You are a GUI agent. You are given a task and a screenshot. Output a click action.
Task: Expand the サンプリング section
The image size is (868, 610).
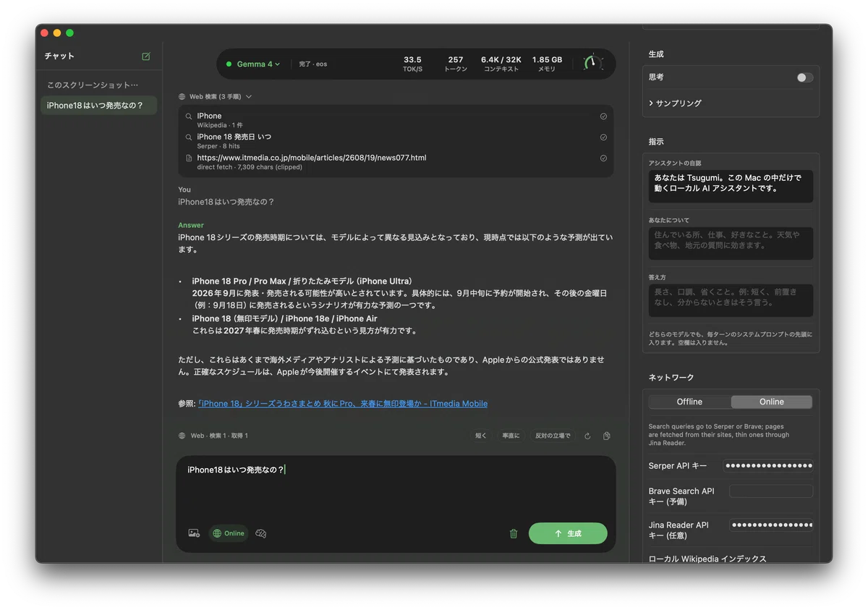[x=675, y=103]
